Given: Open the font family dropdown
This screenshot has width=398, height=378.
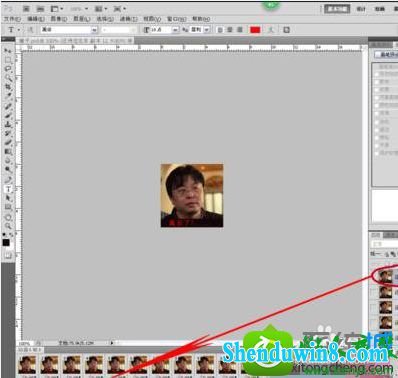Looking at the screenshot, I should pyautogui.click(x=95, y=30).
